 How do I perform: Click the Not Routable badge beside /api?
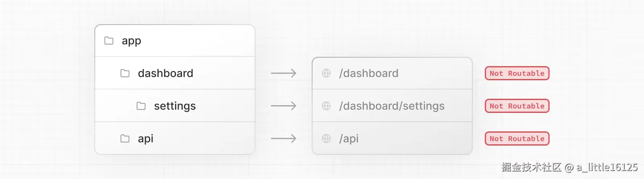pos(517,139)
